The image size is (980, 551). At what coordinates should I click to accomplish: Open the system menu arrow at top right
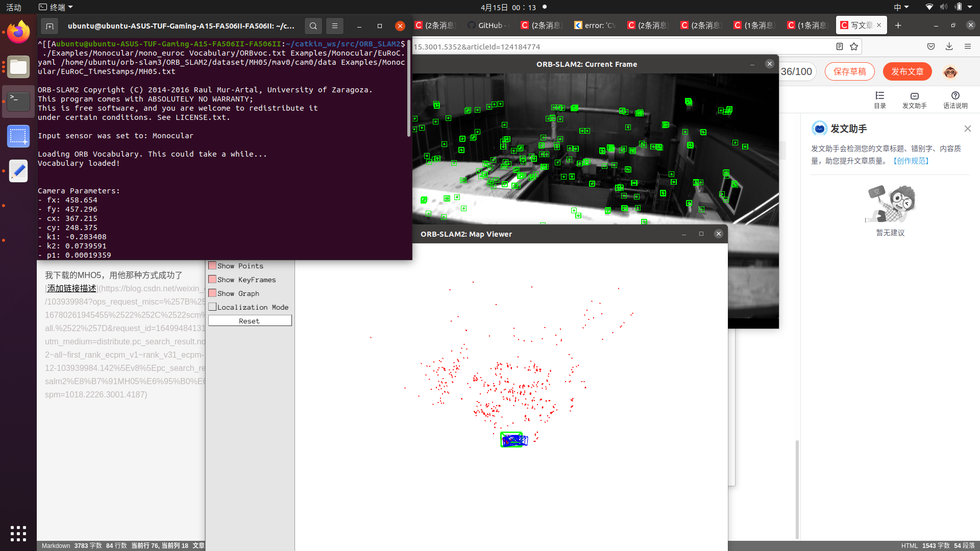(970, 7)
